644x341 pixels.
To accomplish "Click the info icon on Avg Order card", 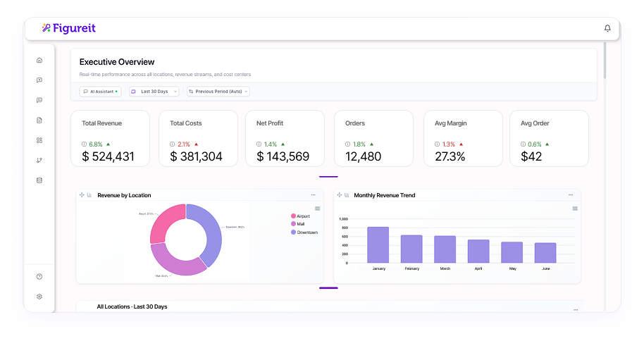I will (524, 144).
